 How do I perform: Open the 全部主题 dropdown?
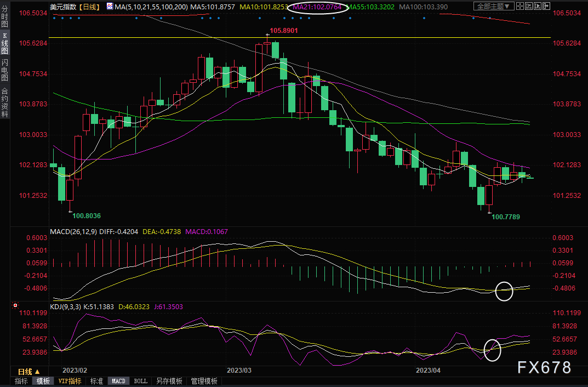(x=494, y=7)
